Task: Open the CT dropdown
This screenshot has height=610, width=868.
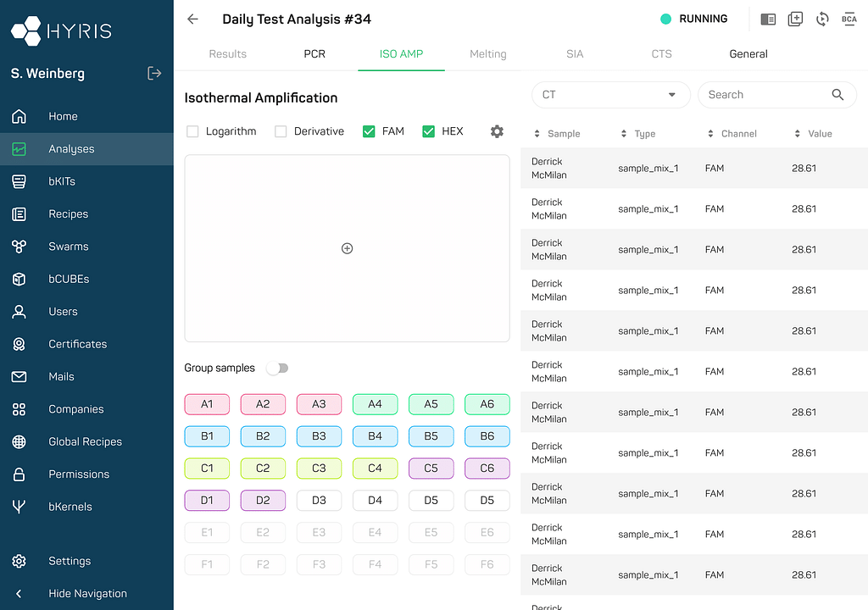Action: click(610, 95)
